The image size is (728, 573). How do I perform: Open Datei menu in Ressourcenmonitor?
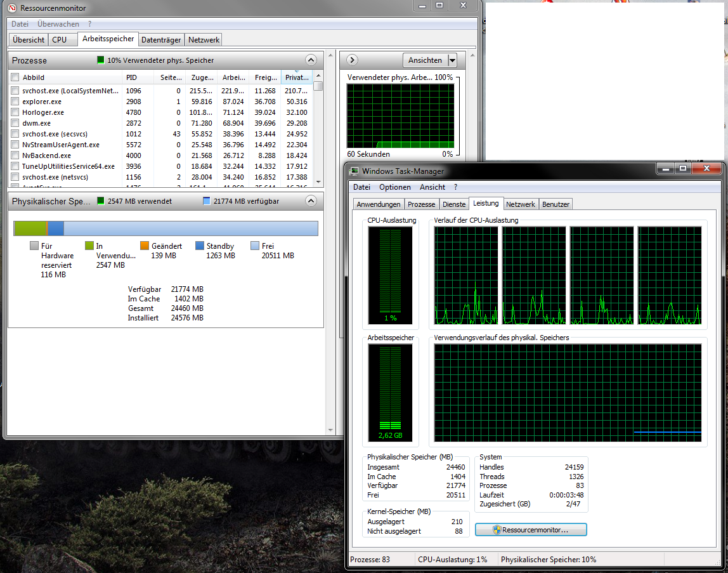(20, 24)
